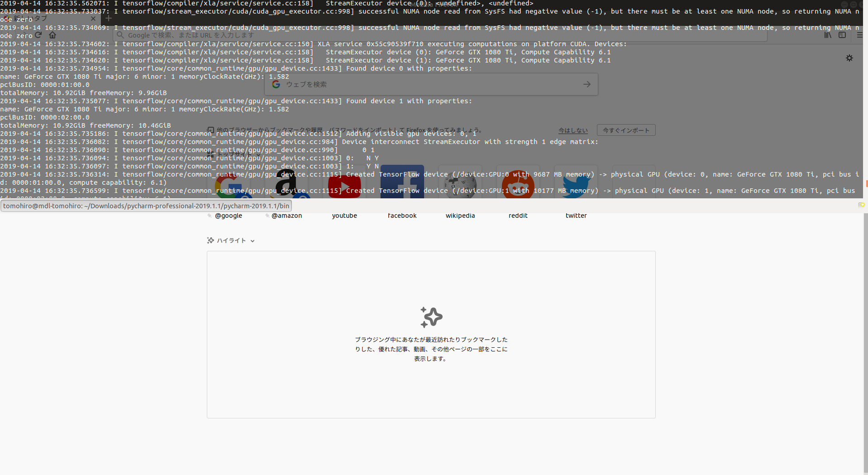Click the import prompt icon beside 他のブラウザー
The image size is (868, 475).
click(210, 130)
